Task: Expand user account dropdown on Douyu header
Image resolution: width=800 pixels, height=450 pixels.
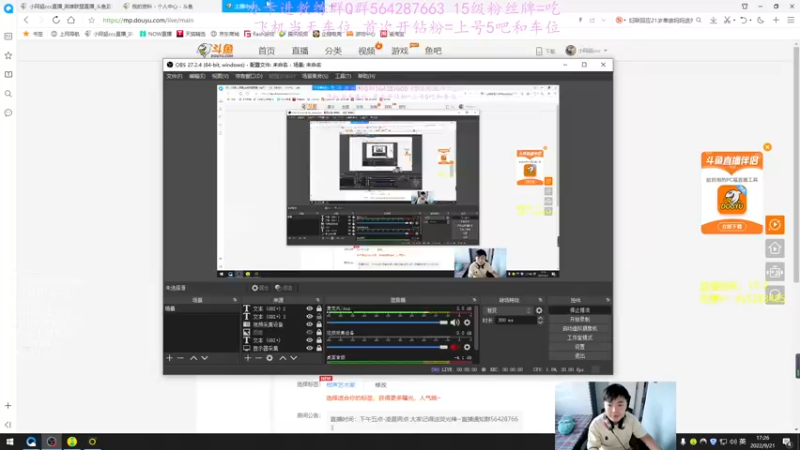Action: 606,51
